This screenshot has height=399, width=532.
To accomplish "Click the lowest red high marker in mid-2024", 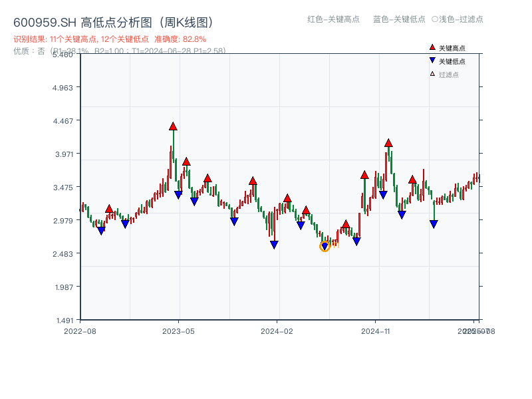I will tap(346, 224).
